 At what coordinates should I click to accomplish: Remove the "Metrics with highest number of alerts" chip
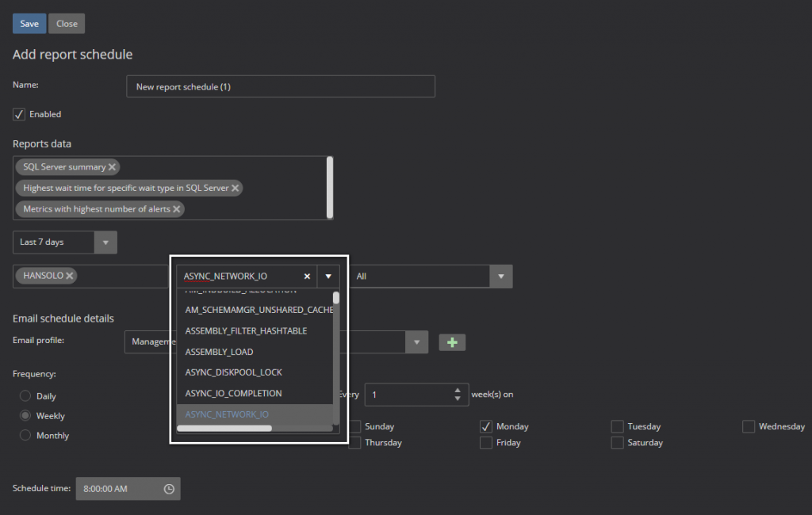(x=178, y=208)
